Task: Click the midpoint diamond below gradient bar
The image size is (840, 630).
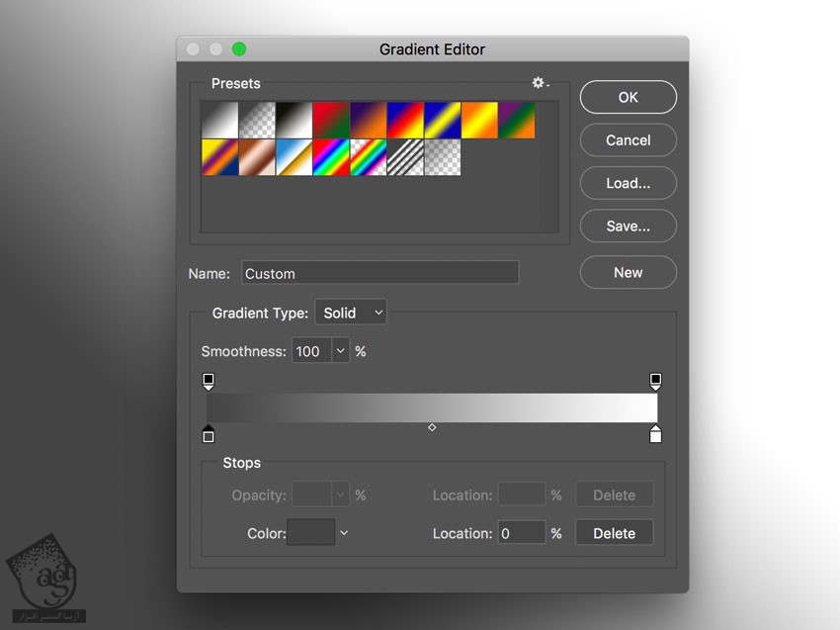Action: (432, 427)
